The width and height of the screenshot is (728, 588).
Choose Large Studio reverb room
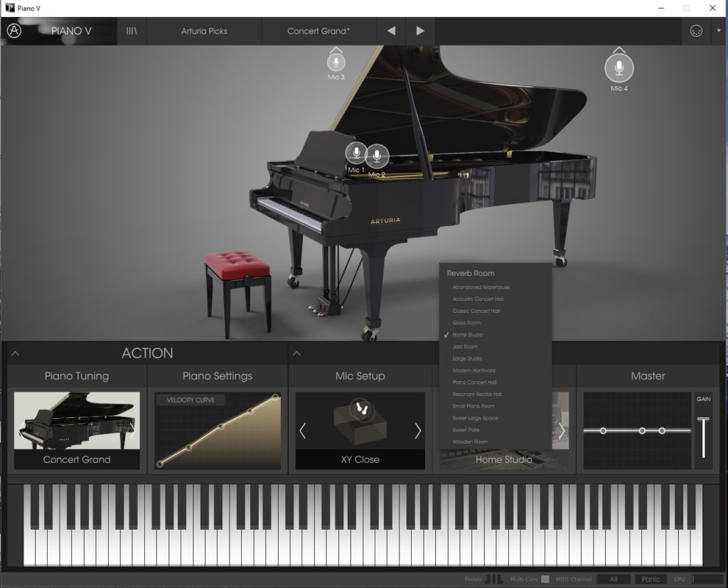coord(467,358)
